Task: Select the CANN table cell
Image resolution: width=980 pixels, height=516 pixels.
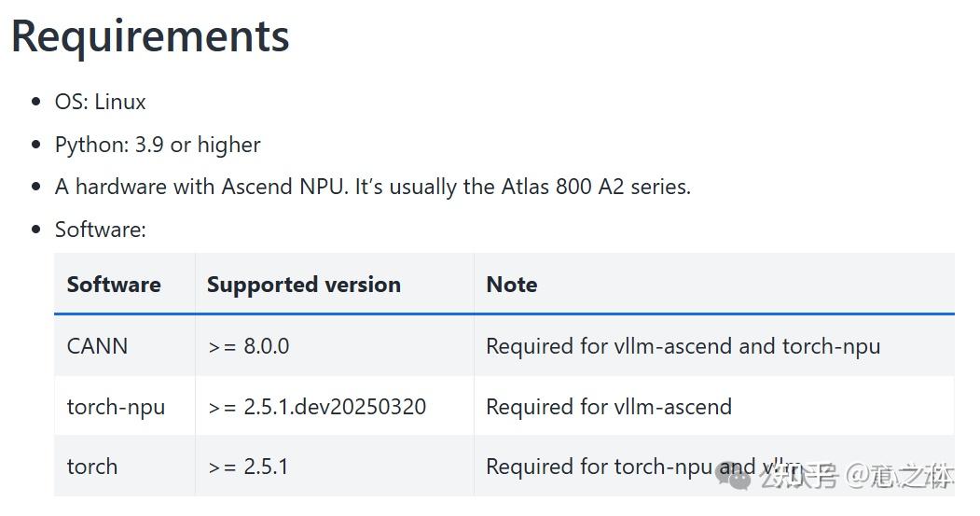Action: (97, 346)
